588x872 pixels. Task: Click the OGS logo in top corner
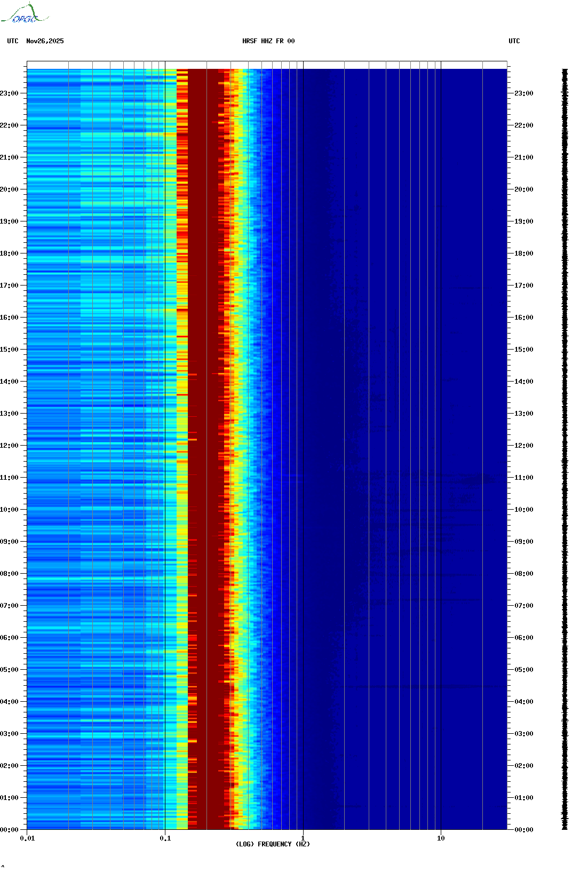pos(24,14)
